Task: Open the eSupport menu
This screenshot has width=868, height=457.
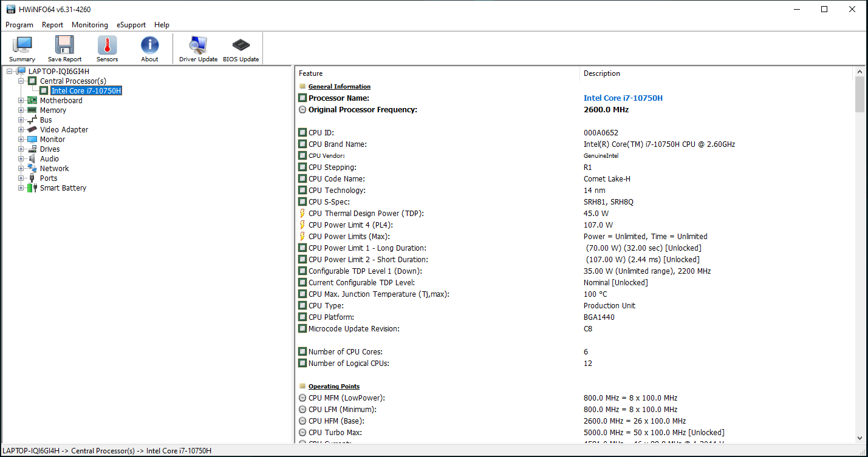Action: click(x=131, y=25)
